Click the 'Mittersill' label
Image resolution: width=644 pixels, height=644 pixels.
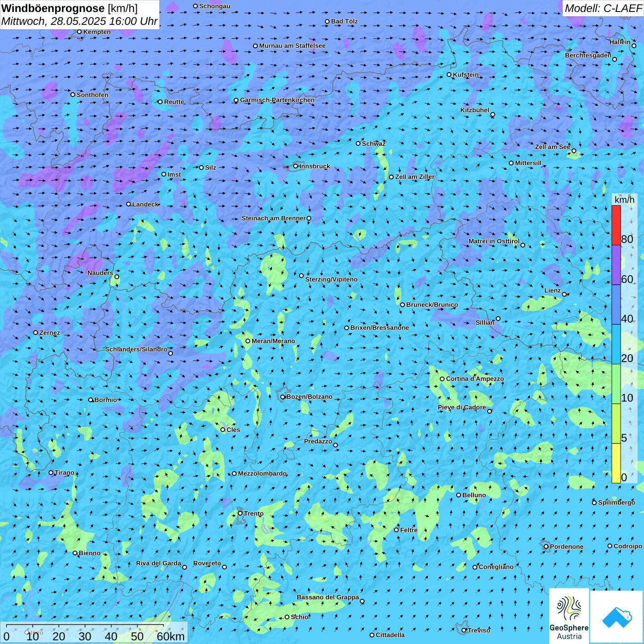click(529, 163)
